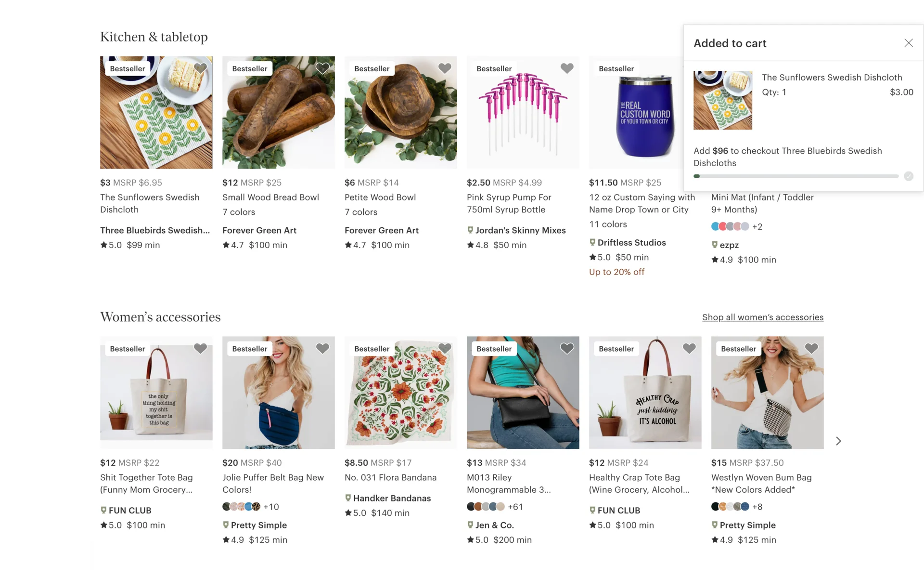Heart the Shit Together Tote Bag
This screenshot has height=578, width=924.
pyautogui.click(x=200, y=348)
